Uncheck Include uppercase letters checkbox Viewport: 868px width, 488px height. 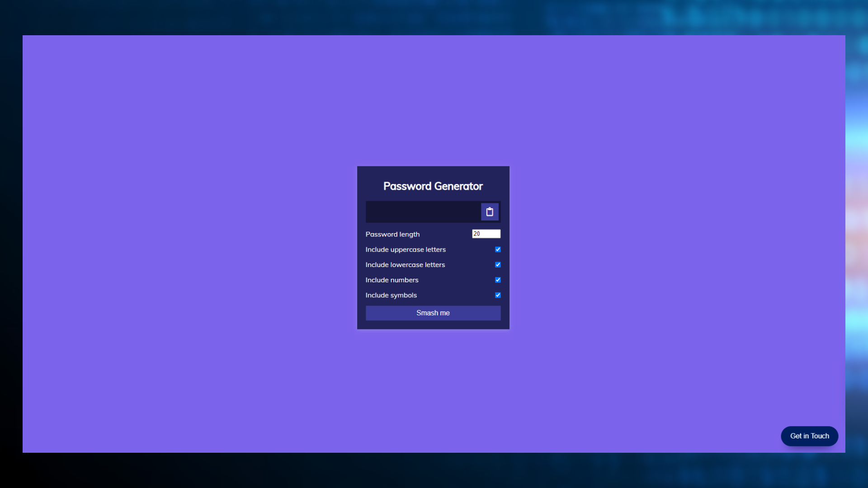click(x=498, y=249)
